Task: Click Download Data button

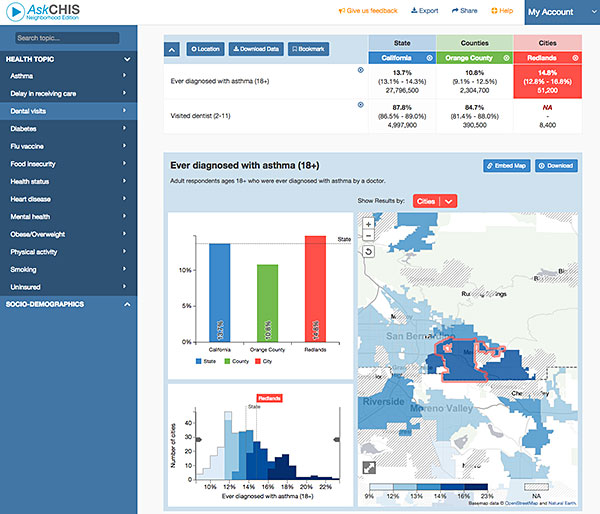Action: tap(256, 49)
